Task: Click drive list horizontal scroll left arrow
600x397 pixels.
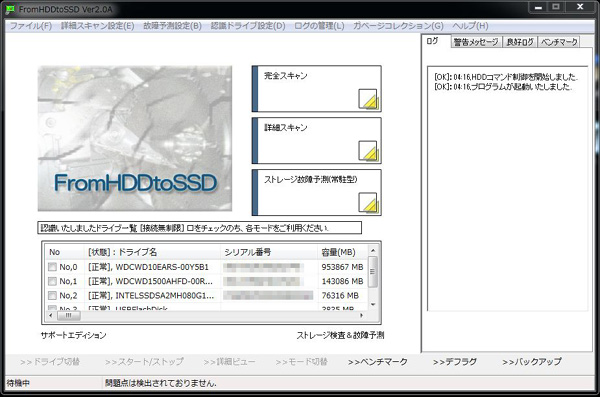Action: tap(51, 315)
